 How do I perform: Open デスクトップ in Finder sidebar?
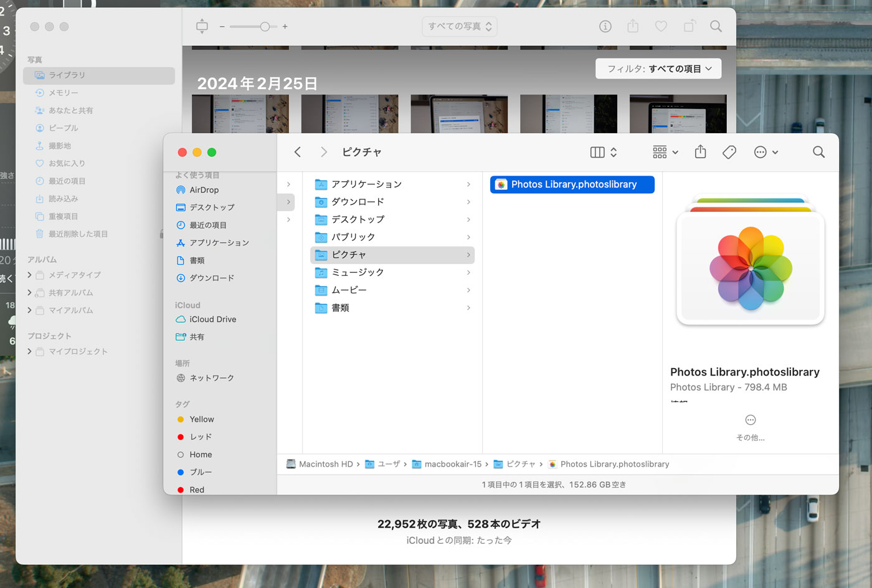pos(212,207)
